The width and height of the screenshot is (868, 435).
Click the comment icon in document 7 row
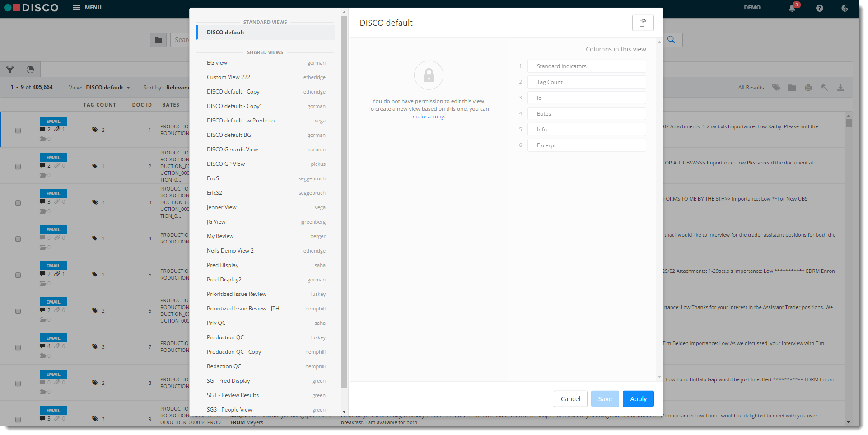42,346
